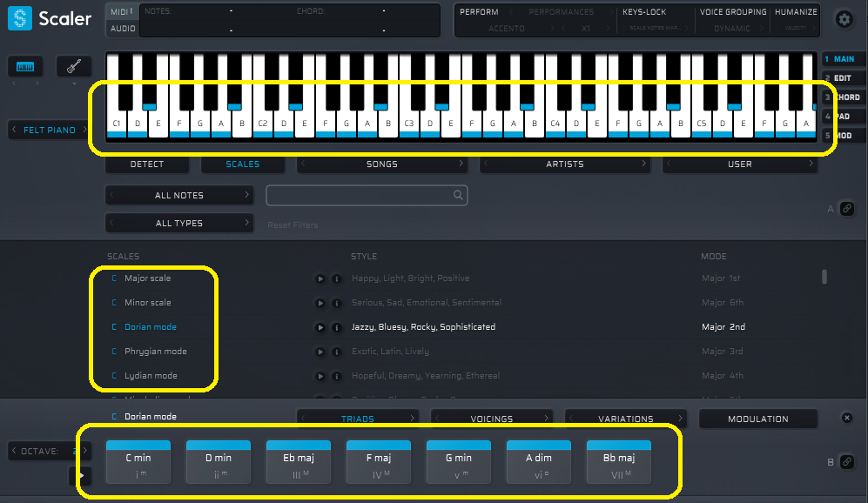Open the Scale Notes Map dropdown
This screenshot has width=868, height=503.
coord(655,28)
